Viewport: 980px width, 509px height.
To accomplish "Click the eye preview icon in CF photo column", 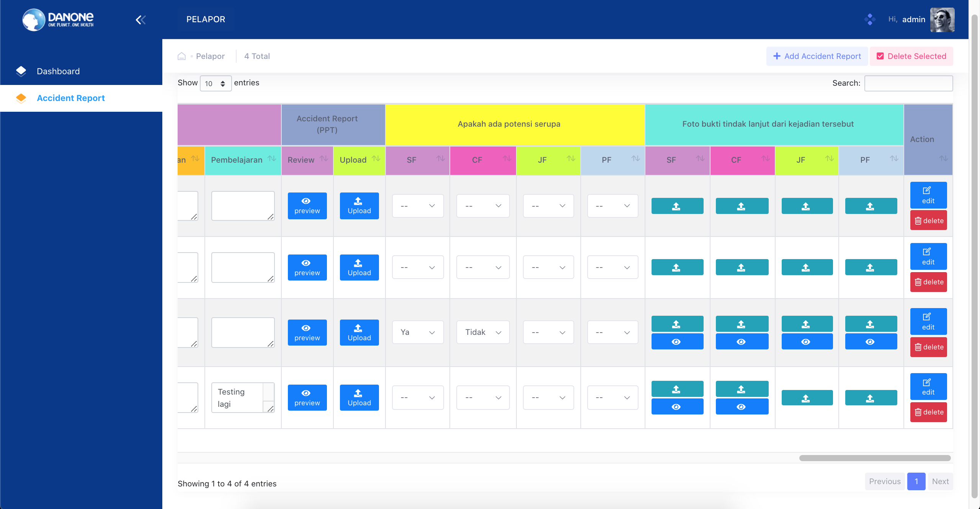I will pyautogui.click(x=742, y=342).
